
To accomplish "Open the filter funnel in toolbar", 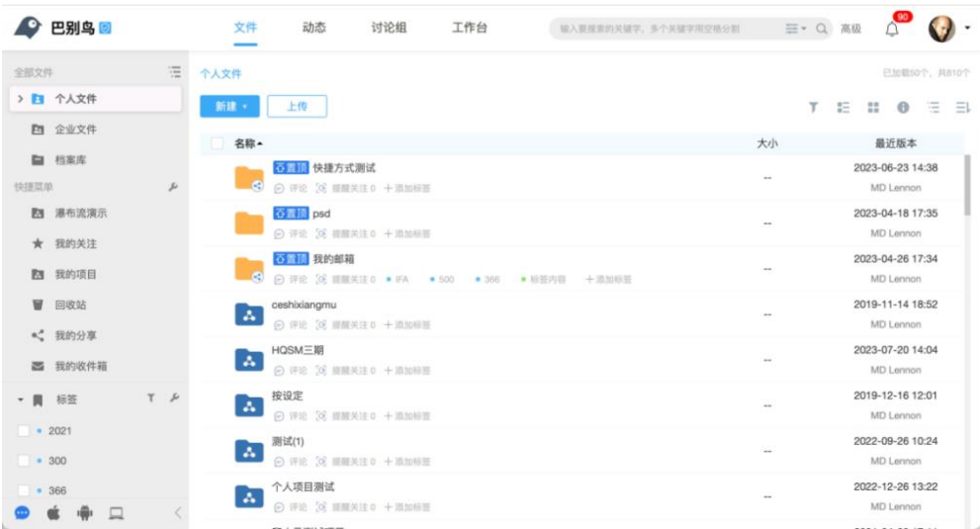I will coord(813,108).
